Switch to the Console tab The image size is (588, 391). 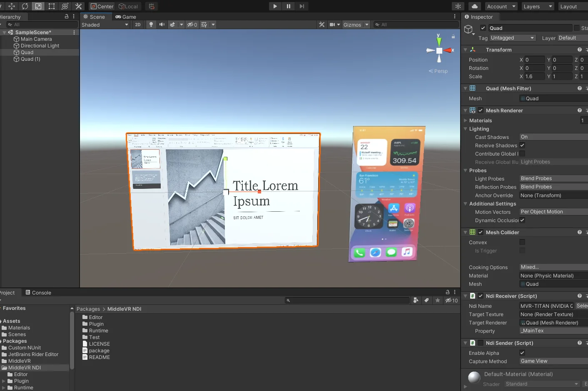[x=38, y=292]
